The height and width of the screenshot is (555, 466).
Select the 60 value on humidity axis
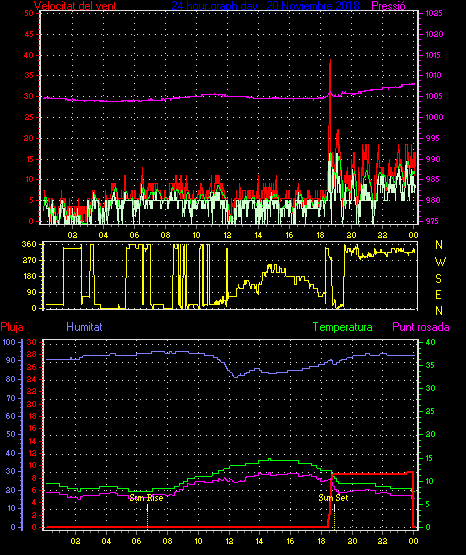coord(11,416)
